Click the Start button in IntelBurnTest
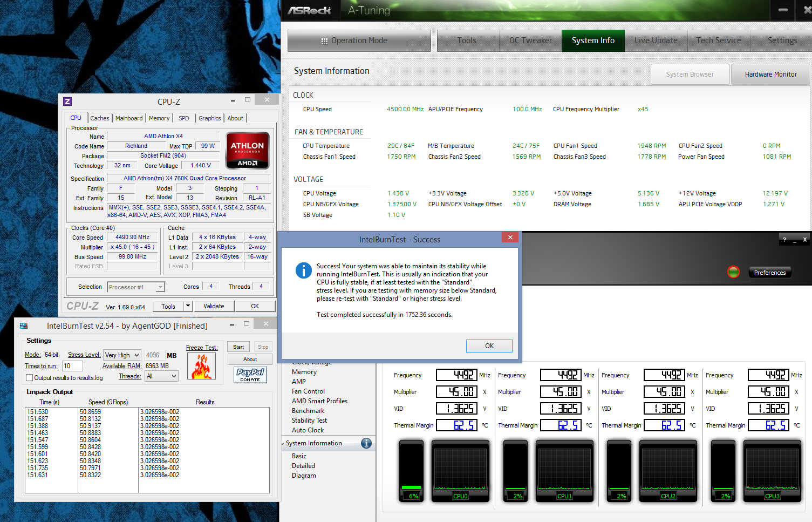 [x=238, y=347]
